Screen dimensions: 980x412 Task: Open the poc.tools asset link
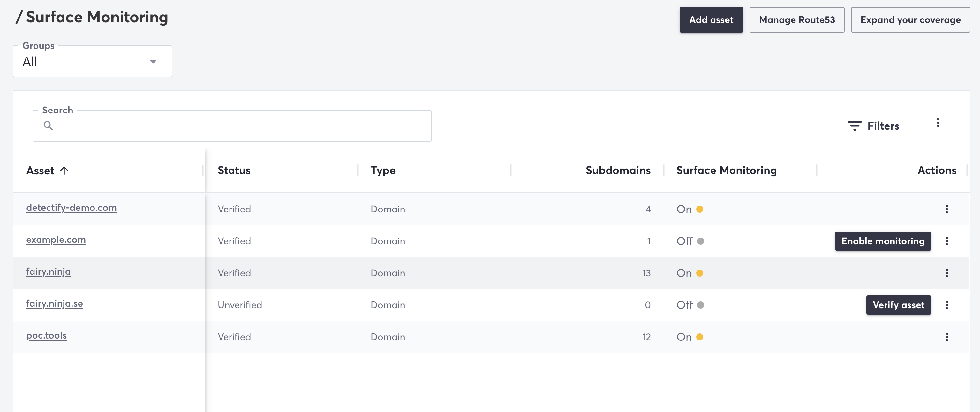click(46, 335)
